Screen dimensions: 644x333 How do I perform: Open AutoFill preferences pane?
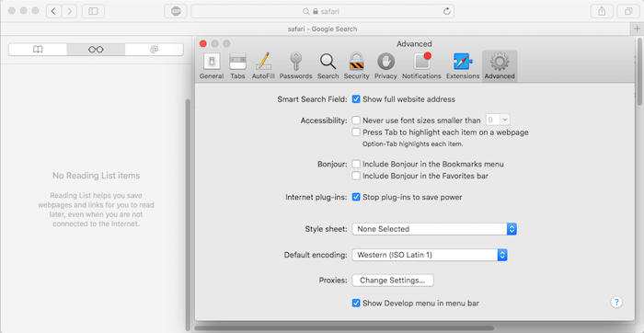click(263, 66)
